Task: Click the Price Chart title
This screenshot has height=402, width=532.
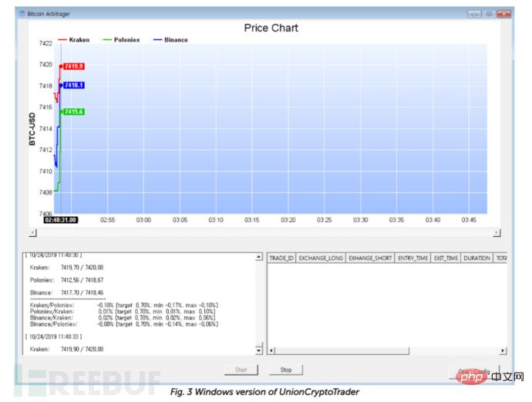Action: point(271,28)
